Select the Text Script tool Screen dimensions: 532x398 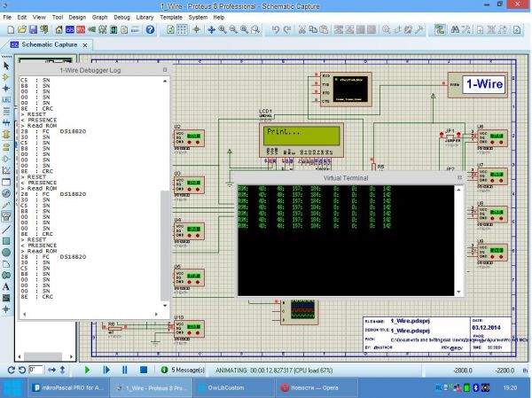click(x=6, y=111)
